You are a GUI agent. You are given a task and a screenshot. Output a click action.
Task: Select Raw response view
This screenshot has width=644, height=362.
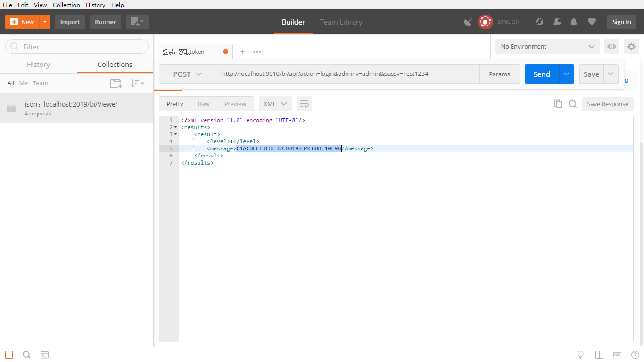(204, 104)
